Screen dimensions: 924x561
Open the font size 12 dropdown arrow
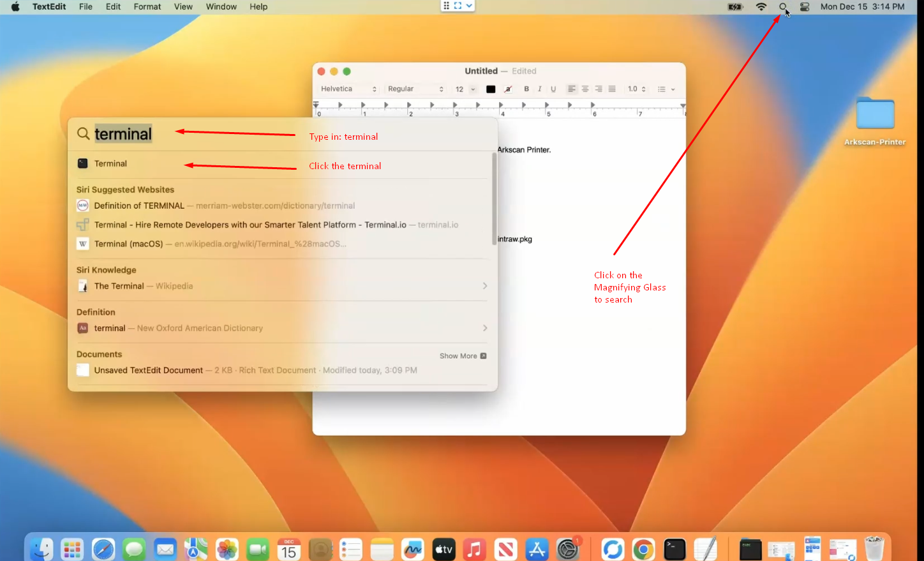473,89
